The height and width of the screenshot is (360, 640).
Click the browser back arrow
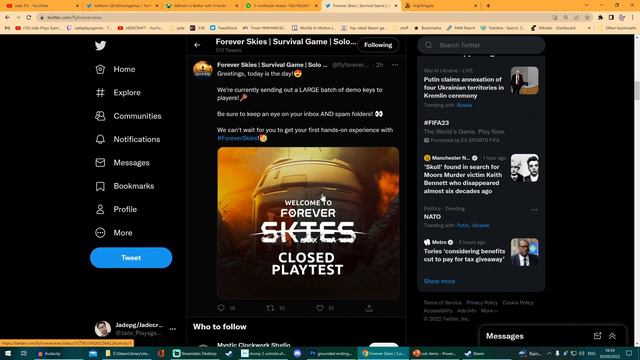7,18
